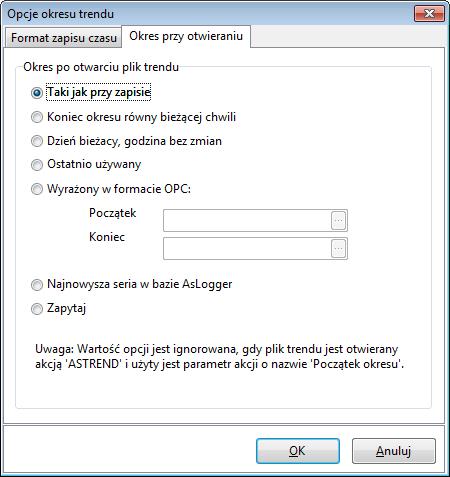
Task: Focus the Początek text input field
Action: coord(247,221)
